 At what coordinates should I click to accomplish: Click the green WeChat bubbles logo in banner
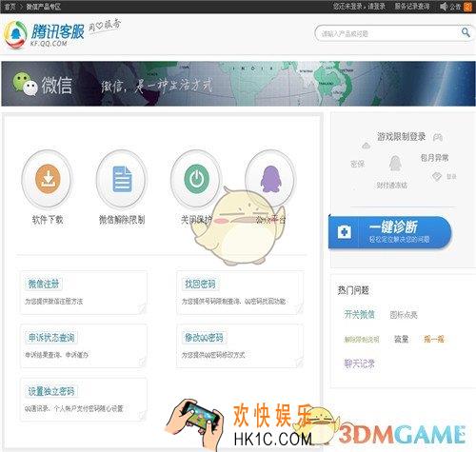[25, 84]
